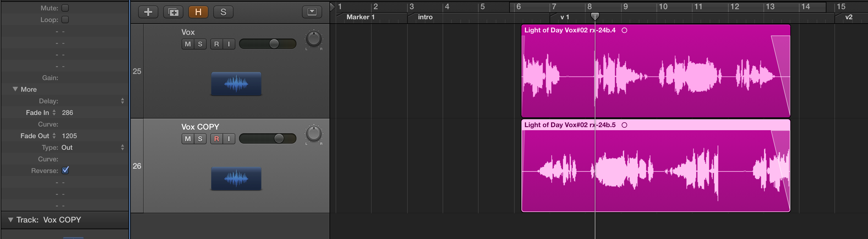Click the Curve field below Fade In
The width and height of the screenshot is (868, 239).
pyautogui.click(x=65, y=124)
